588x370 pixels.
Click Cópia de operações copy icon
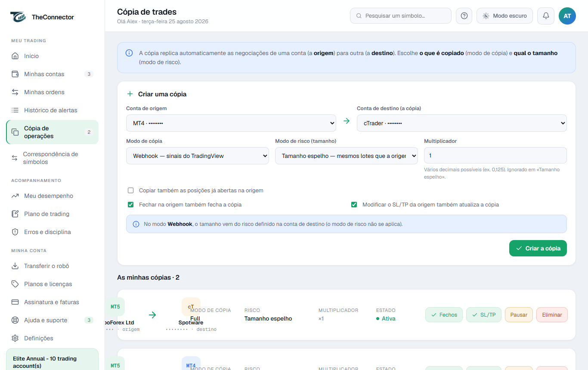(x=15, y=132)
